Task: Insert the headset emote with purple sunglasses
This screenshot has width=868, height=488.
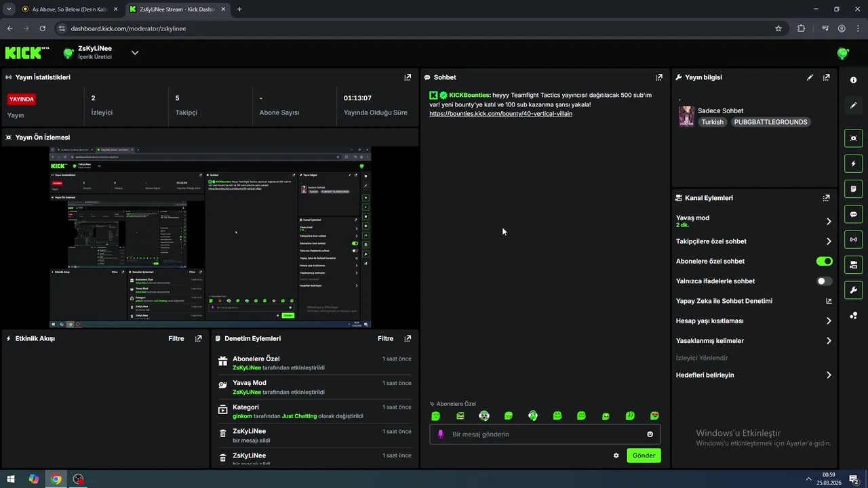Action: click(x=484, y=416)
